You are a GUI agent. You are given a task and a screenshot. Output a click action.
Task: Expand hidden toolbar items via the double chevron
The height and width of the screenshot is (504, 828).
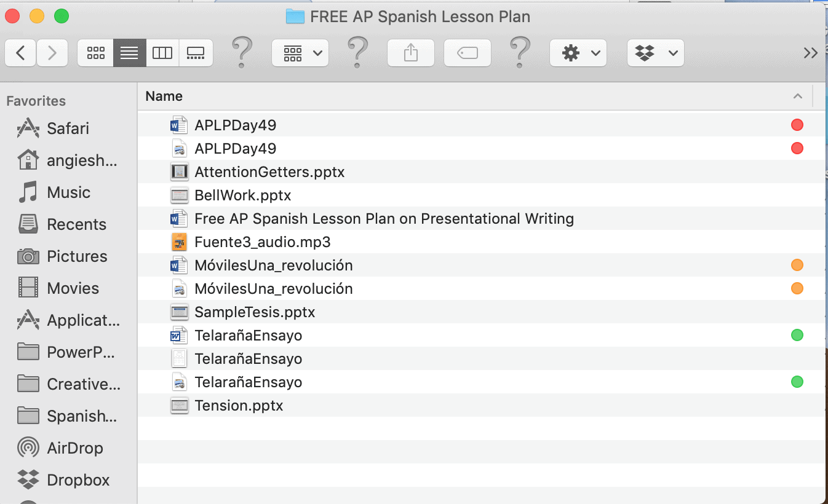811,52
